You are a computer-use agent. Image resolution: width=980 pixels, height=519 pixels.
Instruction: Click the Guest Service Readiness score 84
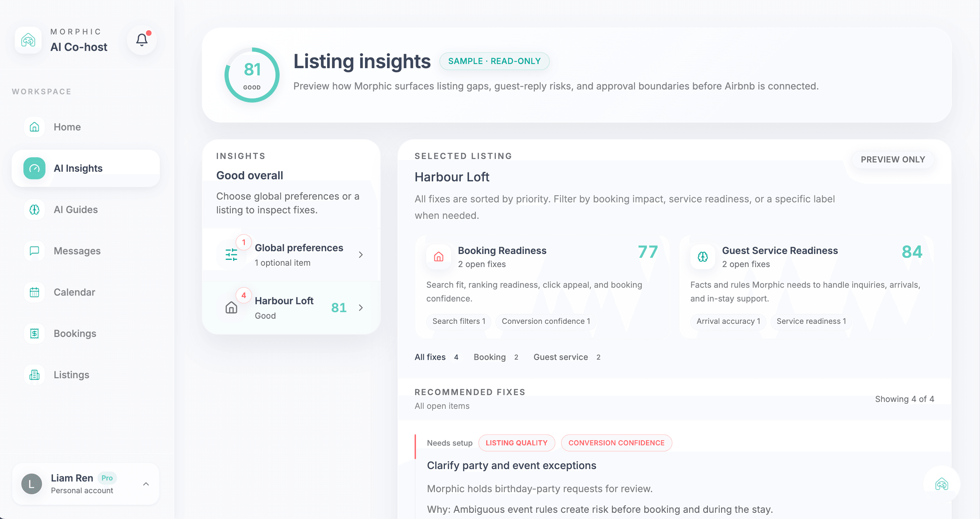(x=912, y=252)
